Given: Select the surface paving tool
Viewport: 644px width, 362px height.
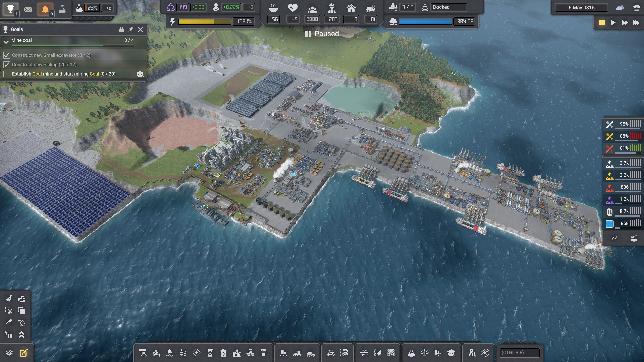Looking at the screenshot, I should [391, 353].
